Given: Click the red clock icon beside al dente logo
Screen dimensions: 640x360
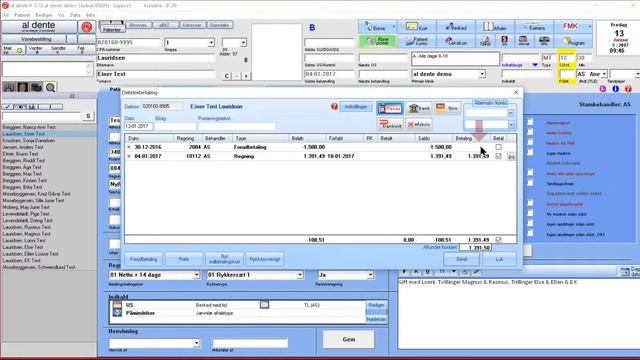Looking at the screenshot, I should (x=87, y=27).
